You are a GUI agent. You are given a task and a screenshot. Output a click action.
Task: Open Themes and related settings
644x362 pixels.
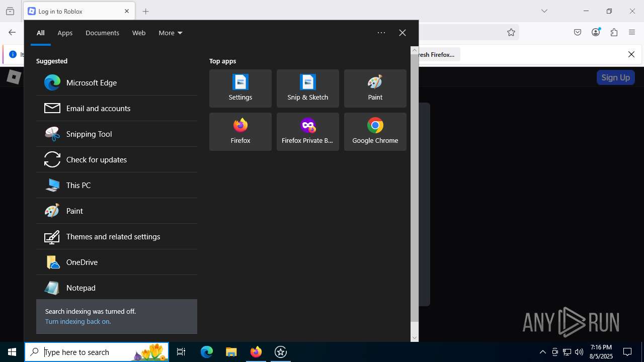pos(117,236)
